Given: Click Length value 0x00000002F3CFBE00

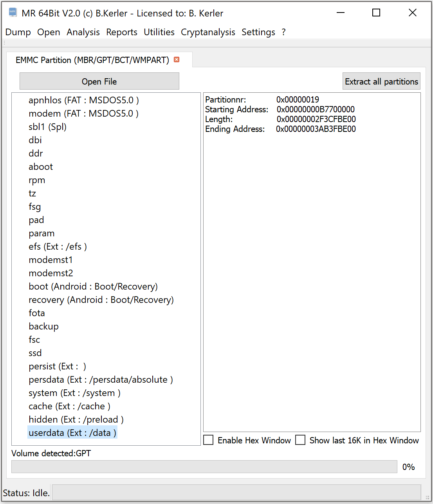Looking at the screenshot, I should pos(316,119).
